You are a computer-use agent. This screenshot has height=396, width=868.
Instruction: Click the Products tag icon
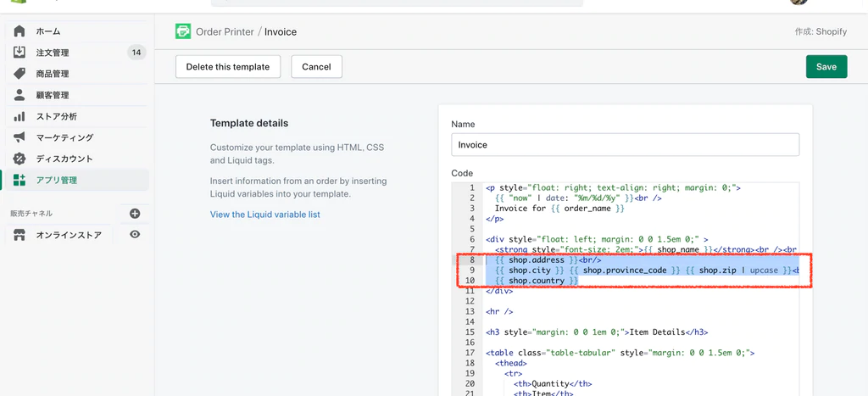pos(19,74)
